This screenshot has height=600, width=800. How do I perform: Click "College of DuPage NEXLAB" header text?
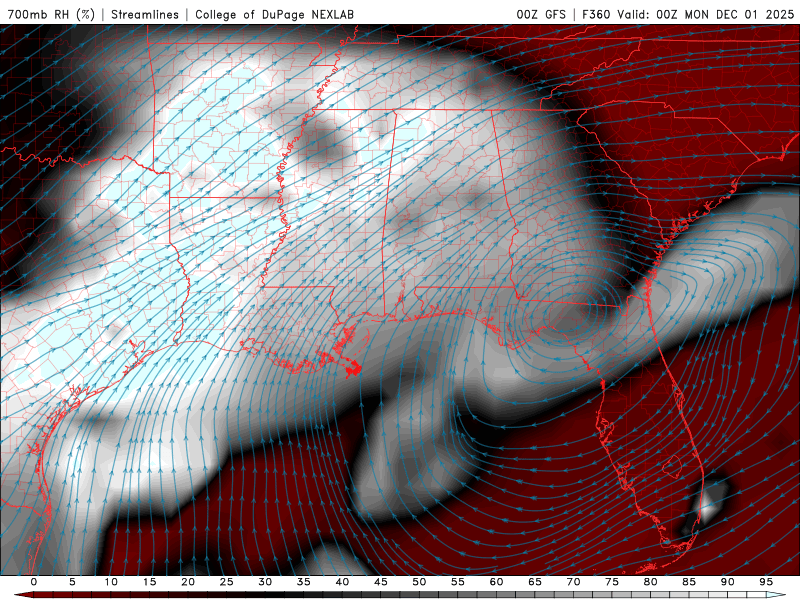click(274, 14)
